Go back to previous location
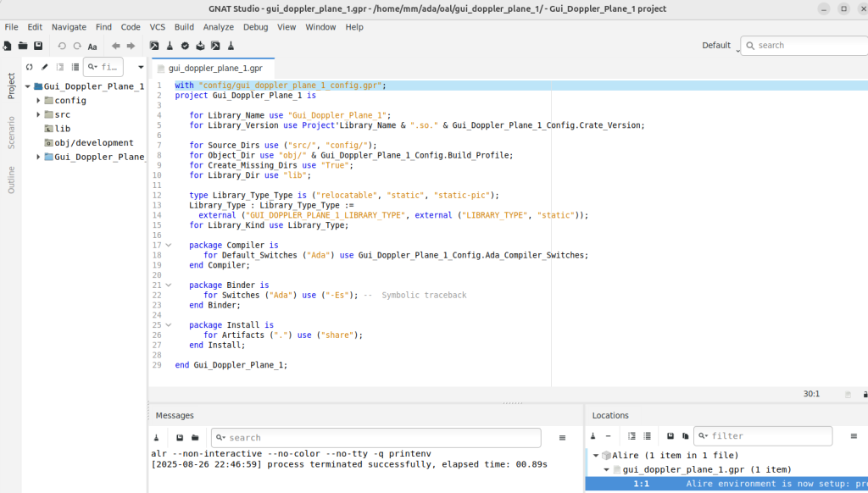The image size is (868, 493). (115, 46)
